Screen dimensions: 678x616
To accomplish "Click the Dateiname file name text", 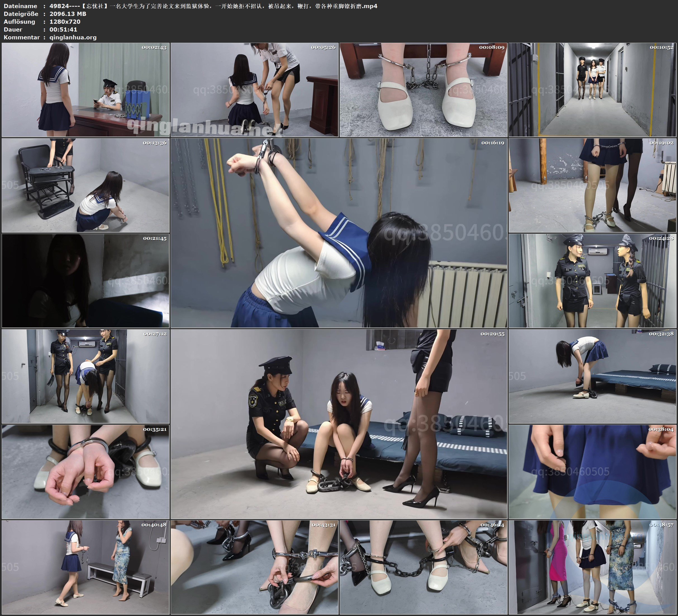I will coord(213,6).
